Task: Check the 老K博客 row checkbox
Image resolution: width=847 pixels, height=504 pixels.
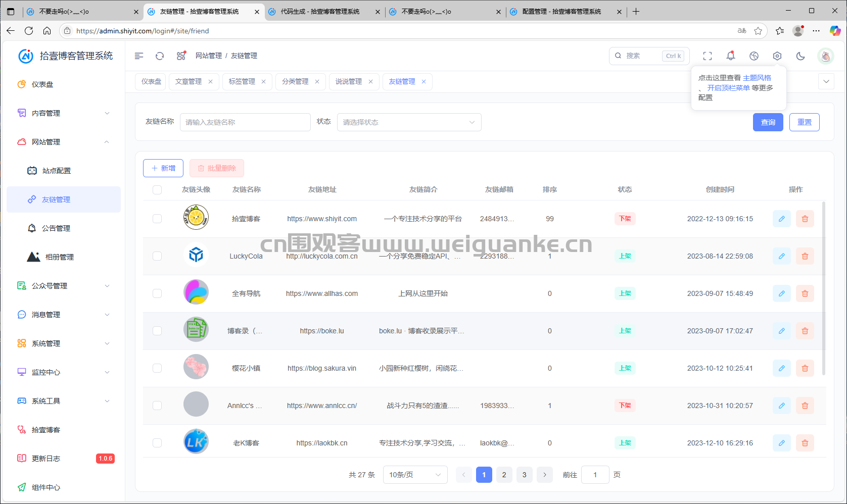Action: pyautogui.click(x=157, y=443)
